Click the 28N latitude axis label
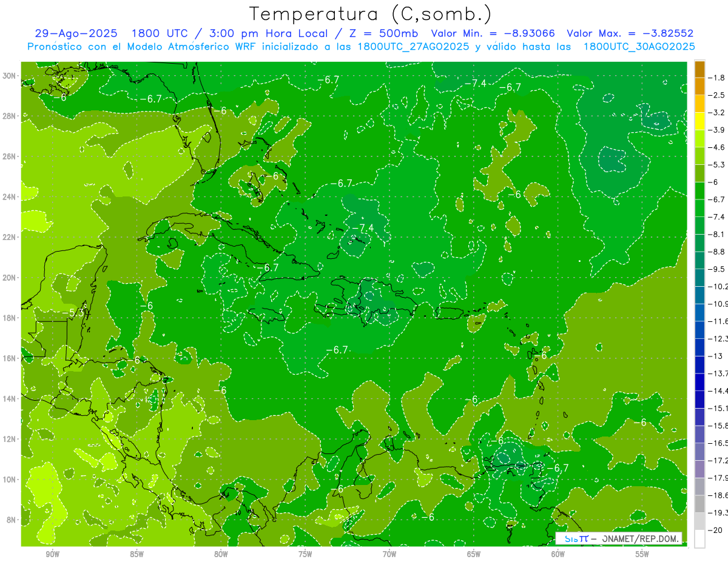Screen dimensions: 728x562 (x=10, y=116)
